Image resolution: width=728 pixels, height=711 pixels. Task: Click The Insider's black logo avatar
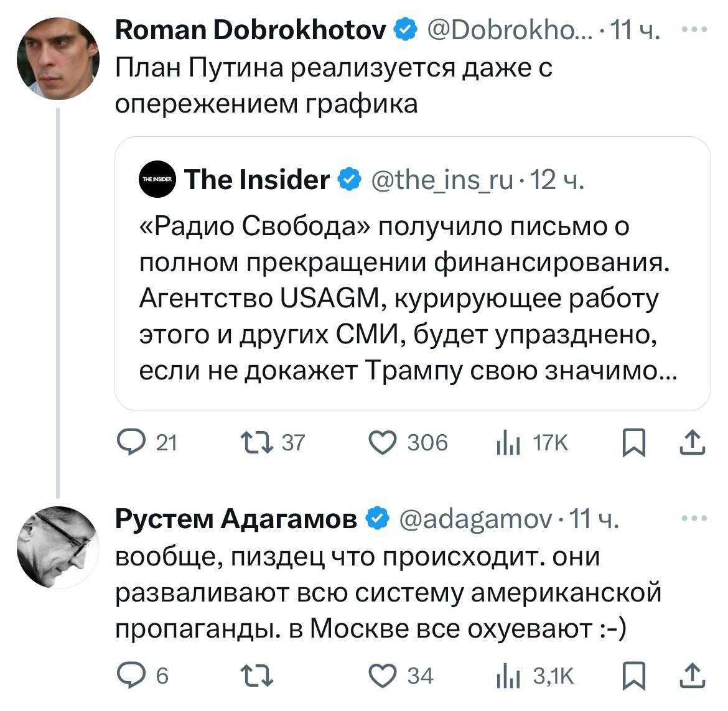click(x=157, y=180)
